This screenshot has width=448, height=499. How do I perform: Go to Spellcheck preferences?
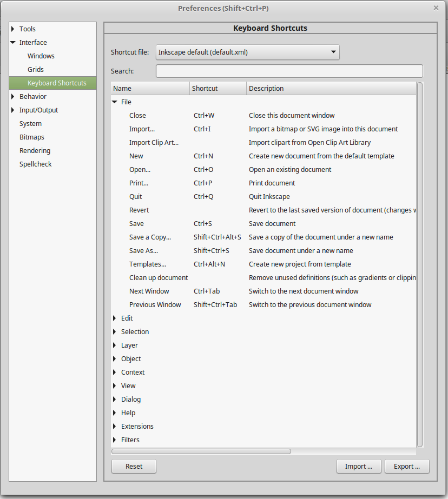click(35, 164)
